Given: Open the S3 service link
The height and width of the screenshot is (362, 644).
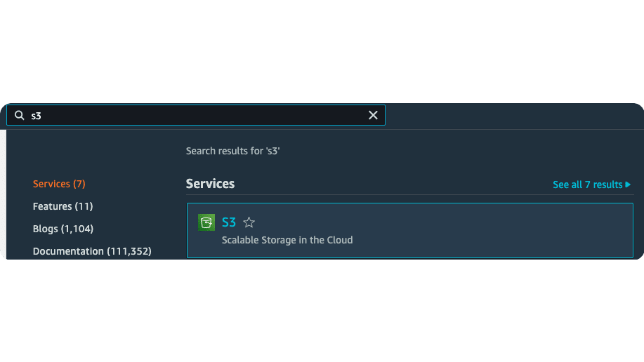Looking at the screenshot, I should [229, 222].
